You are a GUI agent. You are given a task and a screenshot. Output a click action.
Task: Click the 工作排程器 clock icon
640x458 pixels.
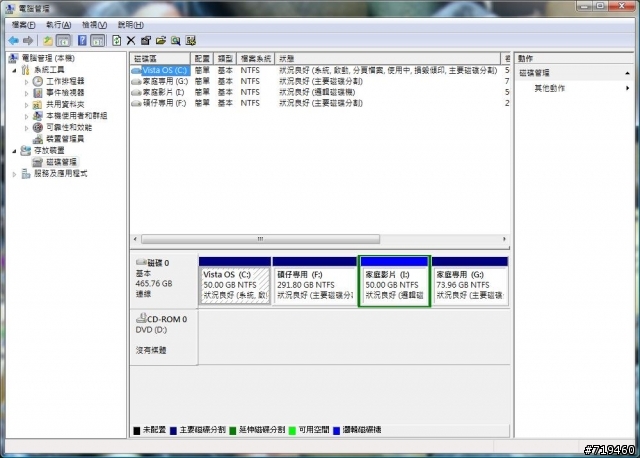point(38,81)
